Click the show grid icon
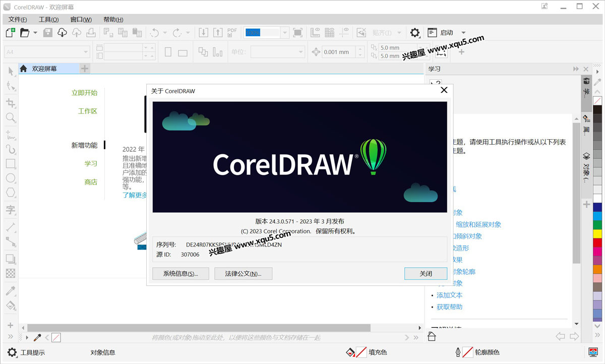 (x=330, y=33)
